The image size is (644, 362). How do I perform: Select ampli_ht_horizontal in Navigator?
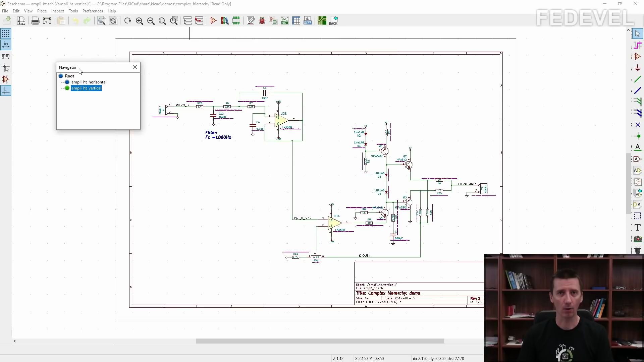coord(89,82)
